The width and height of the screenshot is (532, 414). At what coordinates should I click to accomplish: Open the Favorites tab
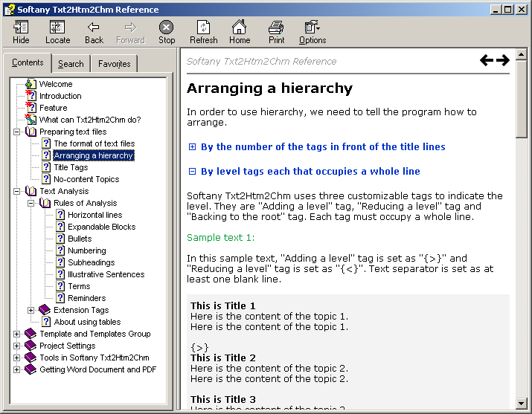(x=114, y=64)
